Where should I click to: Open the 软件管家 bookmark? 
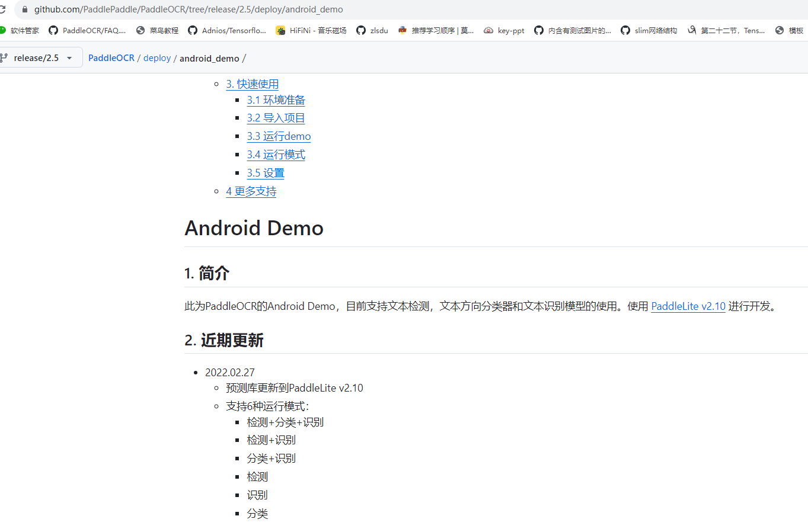[20, 30]
